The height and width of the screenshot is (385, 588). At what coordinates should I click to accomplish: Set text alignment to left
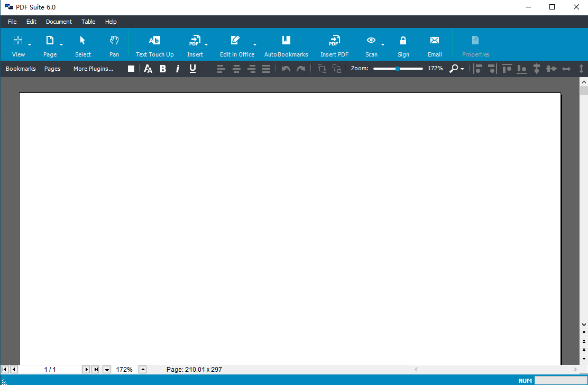click(221, 69)
